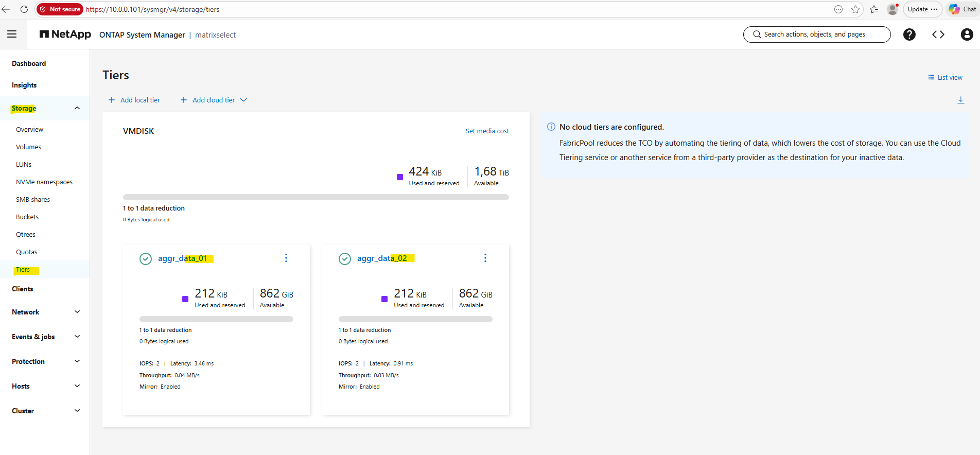Open Volumes in the sidebar
This screenshot has width=980, height=455.
28,147
